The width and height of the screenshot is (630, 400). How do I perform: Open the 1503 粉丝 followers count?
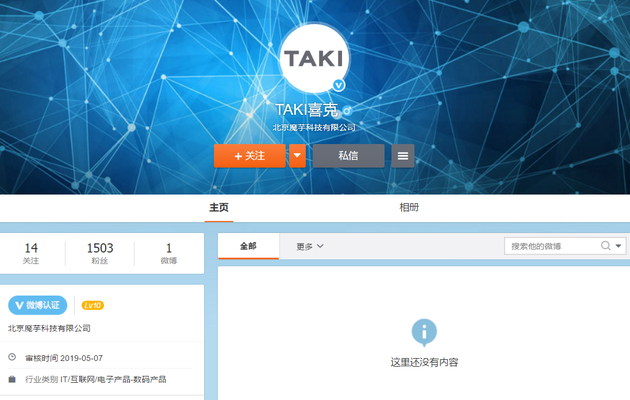(x=100, y=253)
